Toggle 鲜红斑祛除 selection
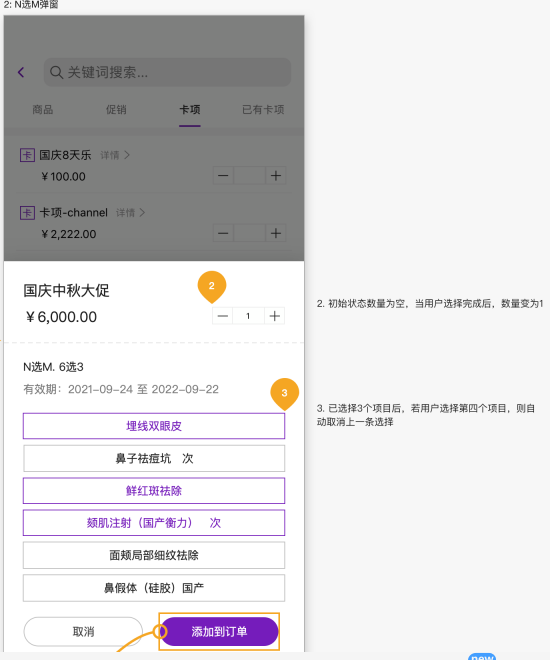 [x=154, y=491]
